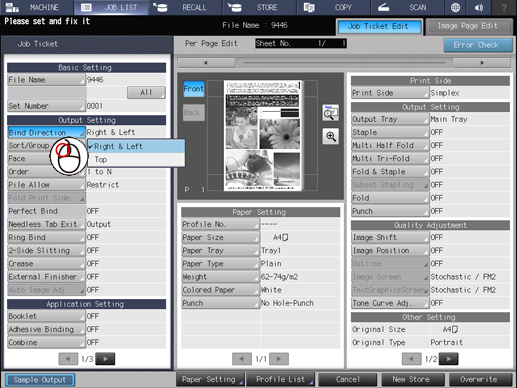Select the Back side view
The height and width of the screenshot is (388, 517).
[194, 113]
